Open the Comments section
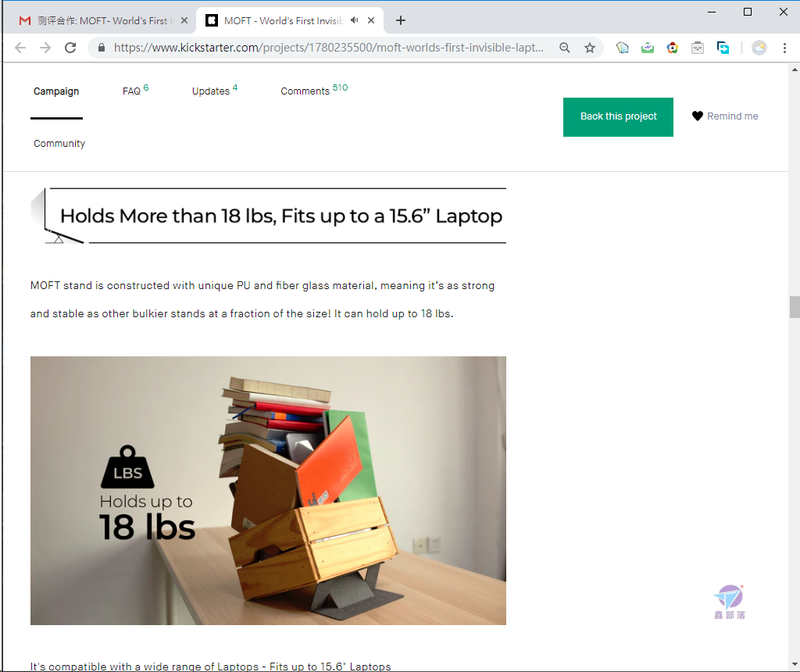Viewport: 800px width, 672px height. point(314,91)
